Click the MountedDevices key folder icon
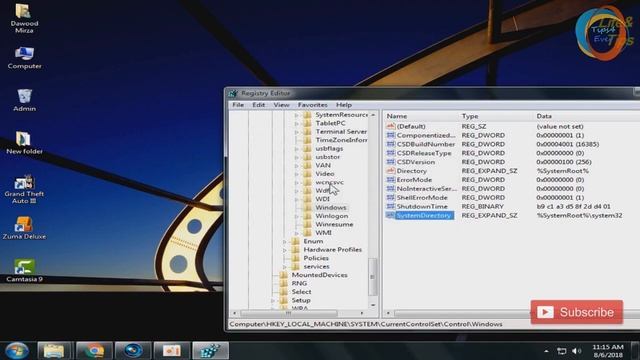The height and width of the screenshot is (360, 640). (x=284, y=275)
